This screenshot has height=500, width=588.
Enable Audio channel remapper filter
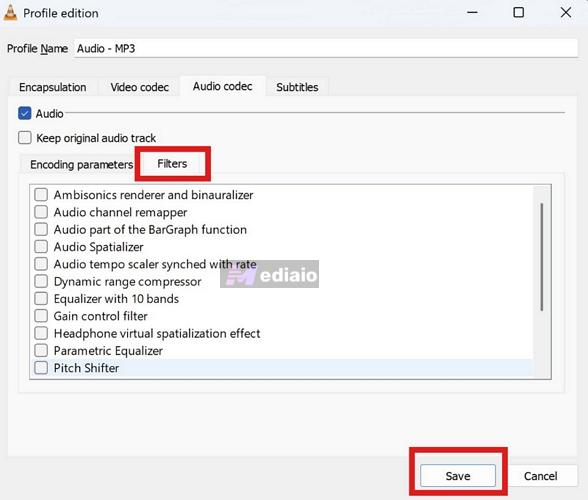41,212
